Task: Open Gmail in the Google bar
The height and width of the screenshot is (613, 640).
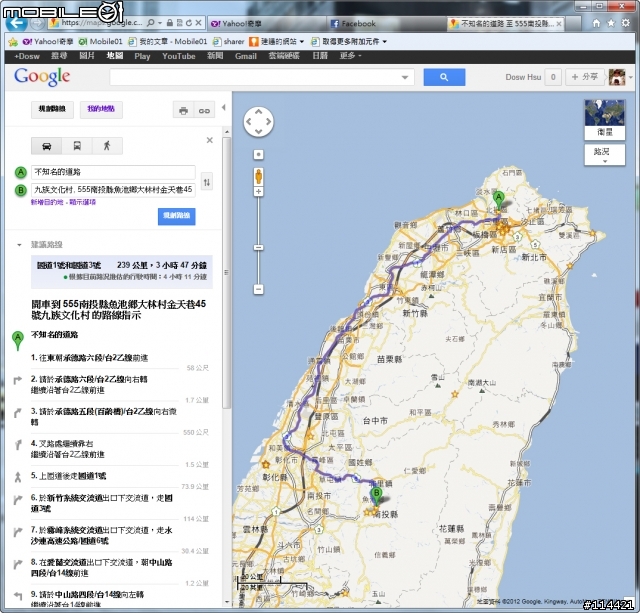Action: click(x=246, y=56)
